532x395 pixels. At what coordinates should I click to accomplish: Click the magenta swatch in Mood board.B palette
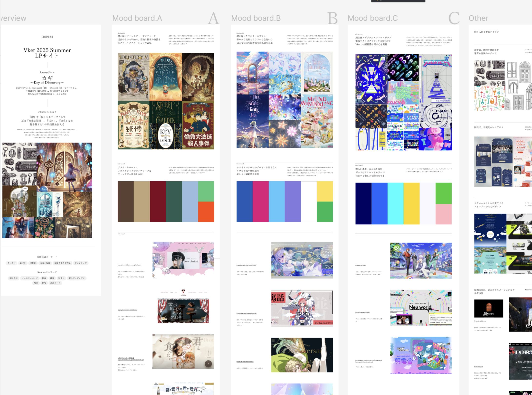(261, 202)
